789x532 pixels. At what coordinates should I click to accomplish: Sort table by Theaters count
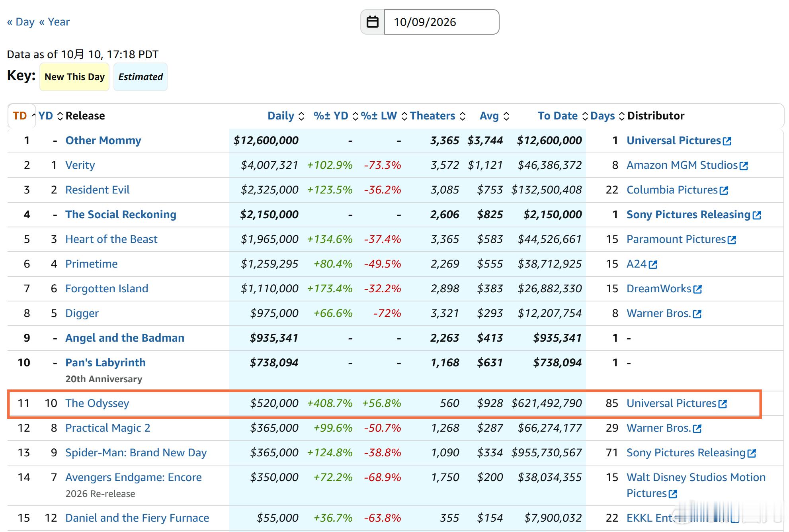[x=437, y=116]
